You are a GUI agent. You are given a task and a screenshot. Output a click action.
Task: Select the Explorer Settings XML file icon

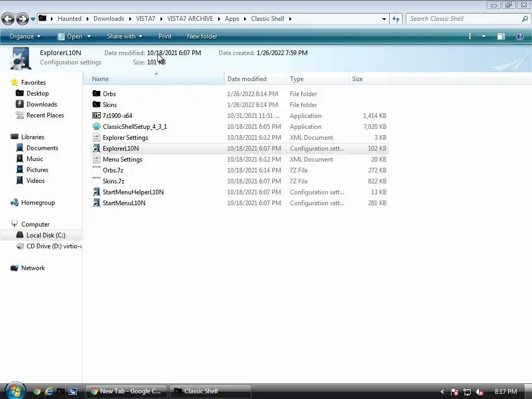pyautogui.click(x=96, y=137)
